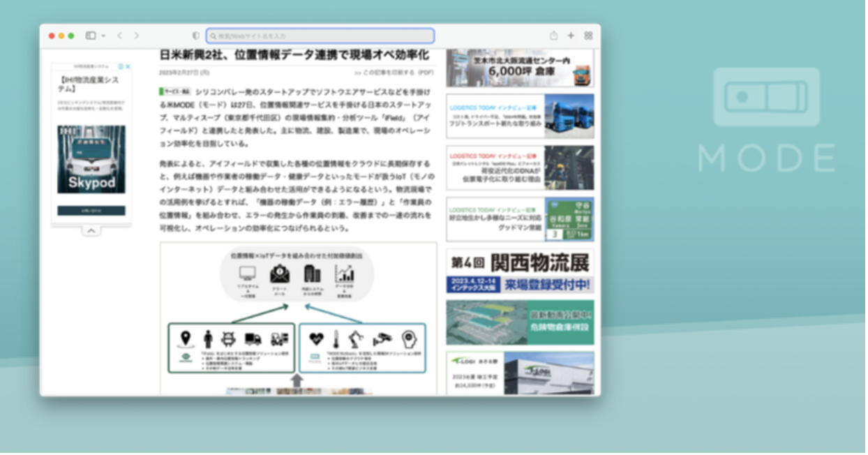Screen dimensions: 868x455
Task: Click the location data diagram image
Action: (x=299, y=318)
